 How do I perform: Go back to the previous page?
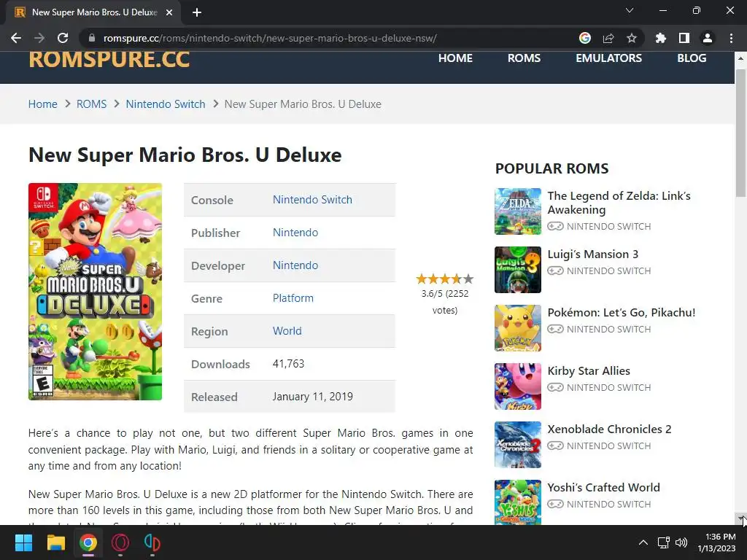click(16, 38)
